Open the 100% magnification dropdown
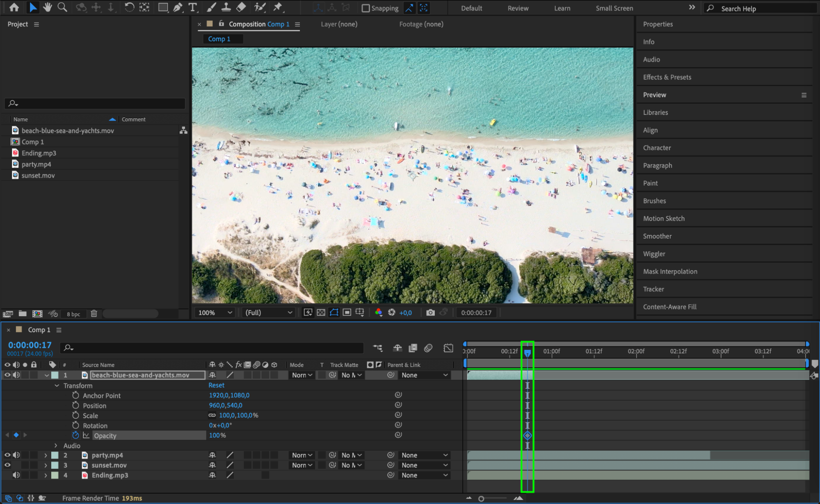The height and width of the screenshot is (504, 820). tap(215, 312)
